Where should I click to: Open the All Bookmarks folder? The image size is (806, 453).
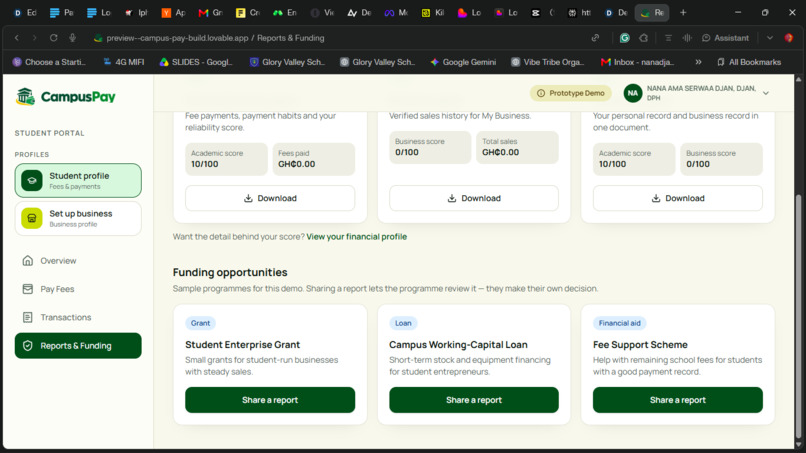click(x=749, y=62)
